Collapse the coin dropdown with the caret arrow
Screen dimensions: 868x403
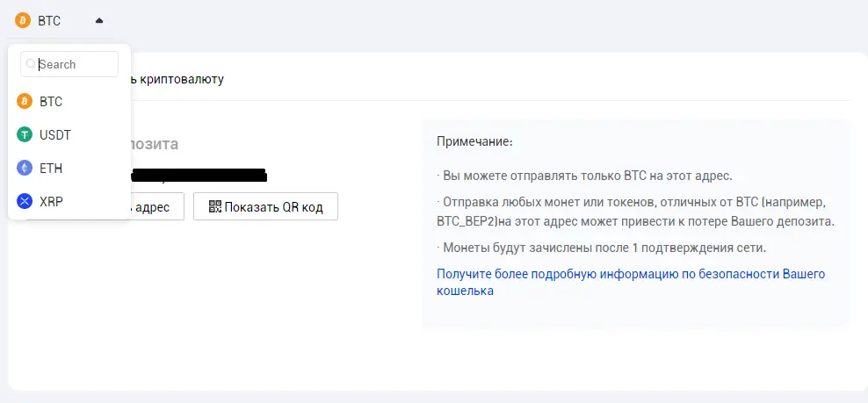click(99, 21)
